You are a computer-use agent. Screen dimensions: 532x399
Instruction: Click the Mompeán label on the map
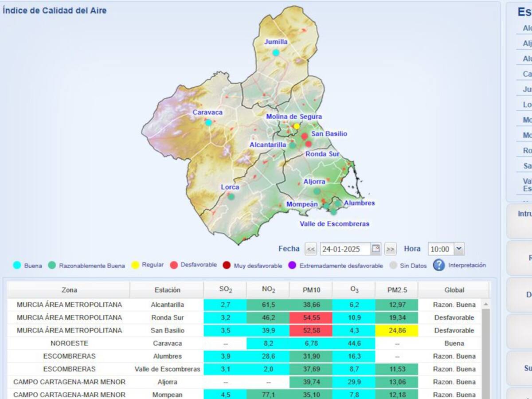click(x=302, y=204)
